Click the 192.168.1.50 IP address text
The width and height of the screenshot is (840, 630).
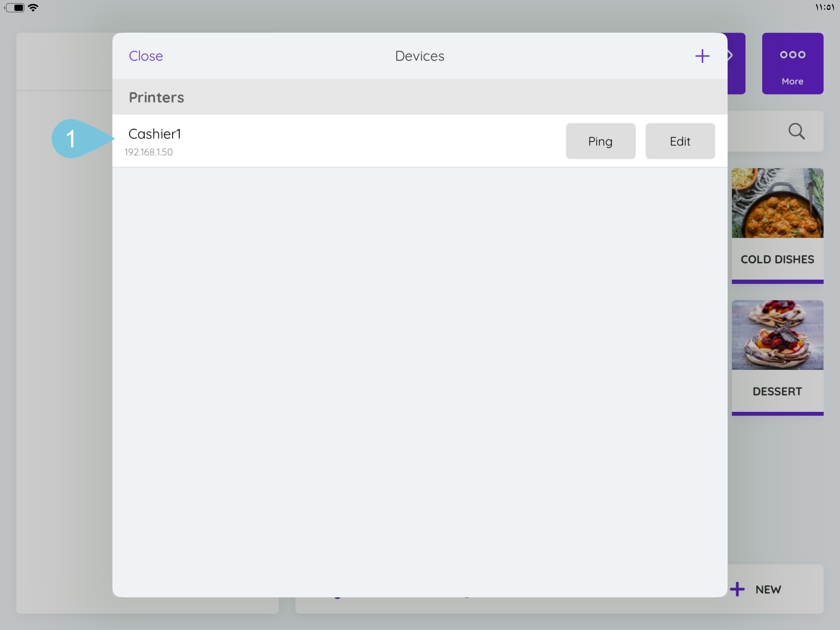[x=149, y=152]
